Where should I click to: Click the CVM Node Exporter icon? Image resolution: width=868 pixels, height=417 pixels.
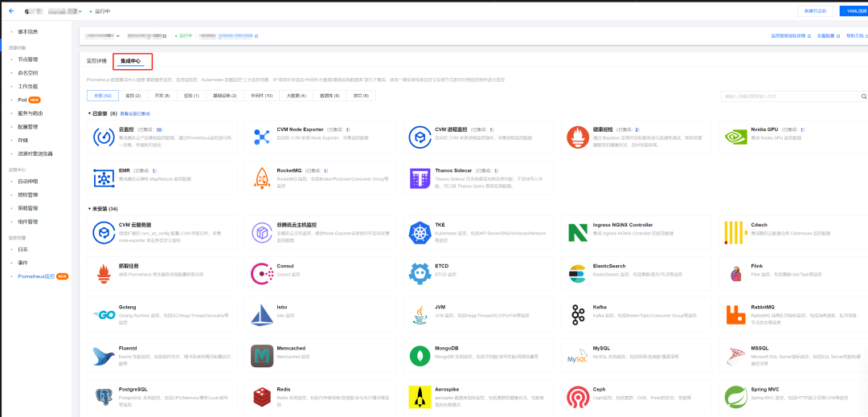(x=261, y=137)
